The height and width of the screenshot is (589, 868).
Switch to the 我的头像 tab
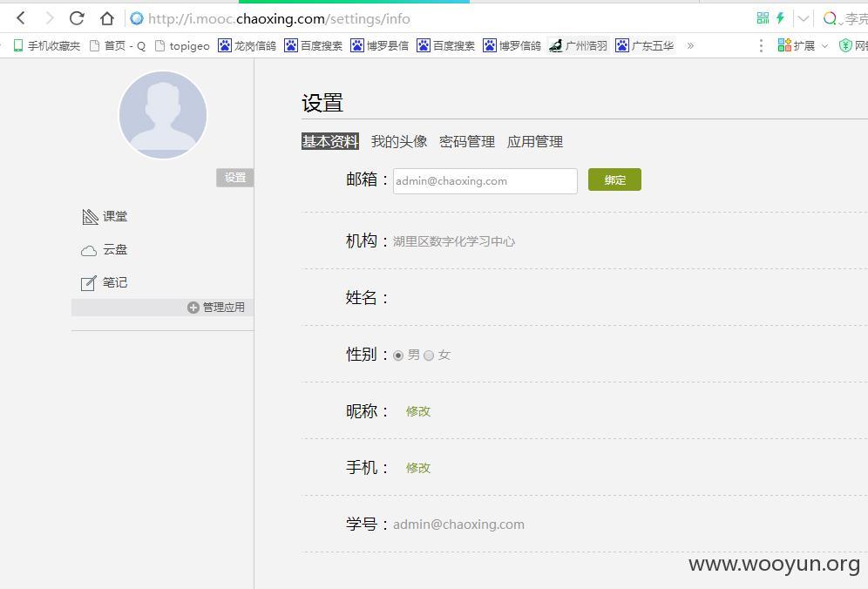pos(398,141)
